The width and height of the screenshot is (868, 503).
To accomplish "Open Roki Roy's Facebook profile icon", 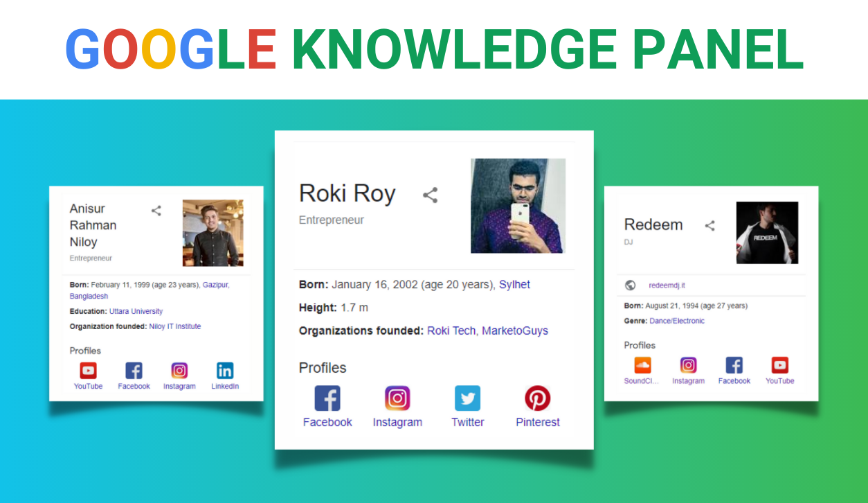I will pyautogui.click(x=327, y=397).
